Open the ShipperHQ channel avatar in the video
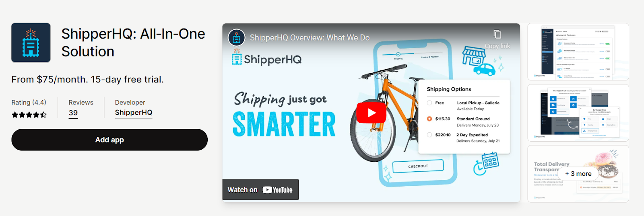Image resolution: width=644 pixels, height=216 pixels. point(237,38)
